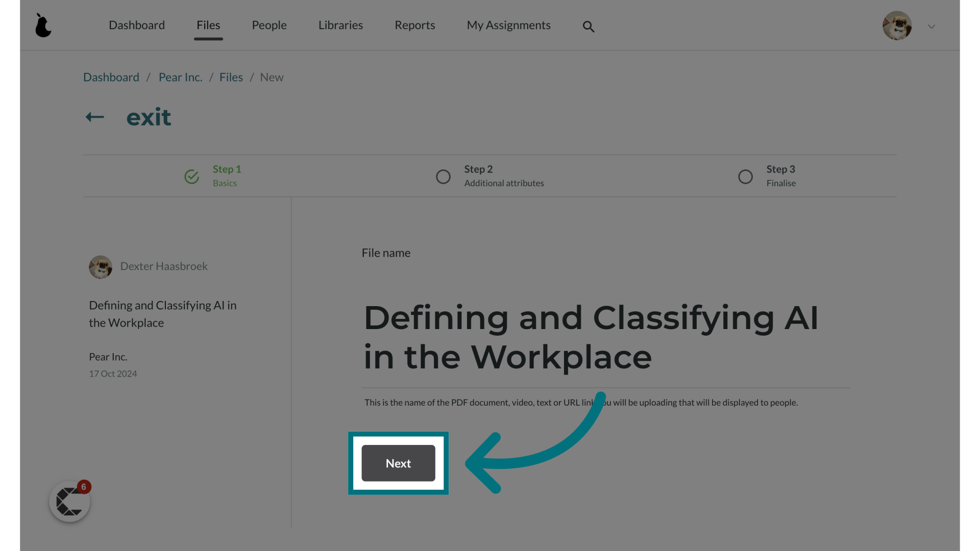Click the Step 2 circle status icon
Image resolution: width=980 pixels, height=551 pixels.
coord(443,176)
